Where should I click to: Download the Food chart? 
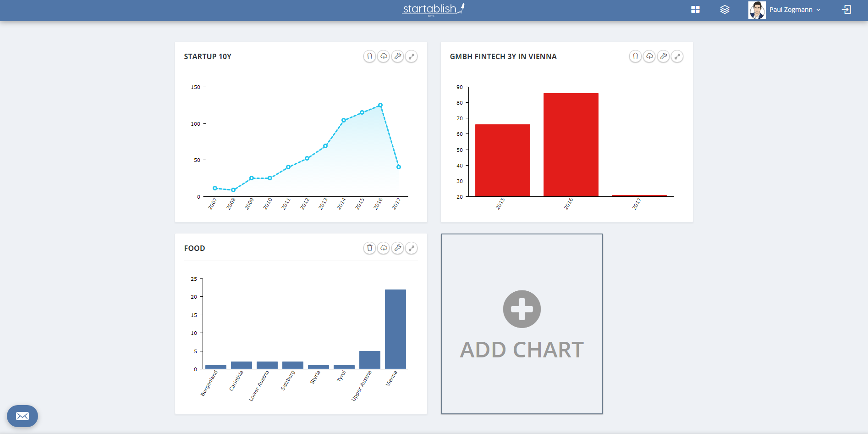pyautogui.click(x=384, y=248)
